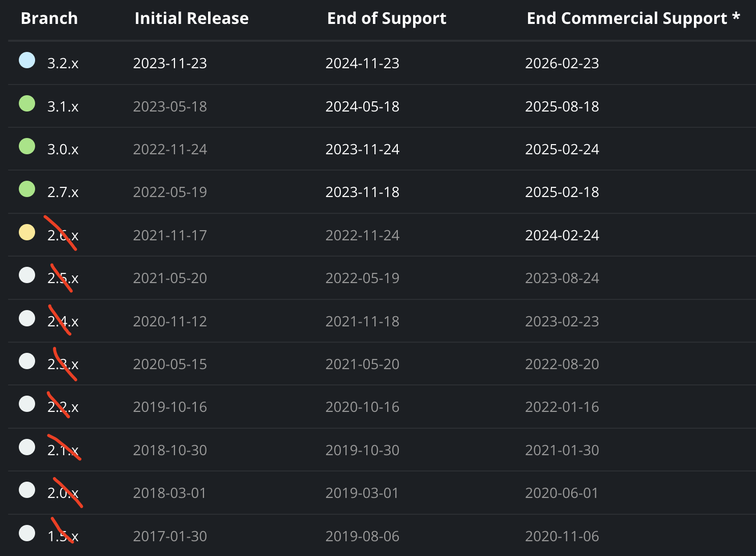
Task: Click the green status dot beside 3.0.x
Action: click(x=27, y=146)
